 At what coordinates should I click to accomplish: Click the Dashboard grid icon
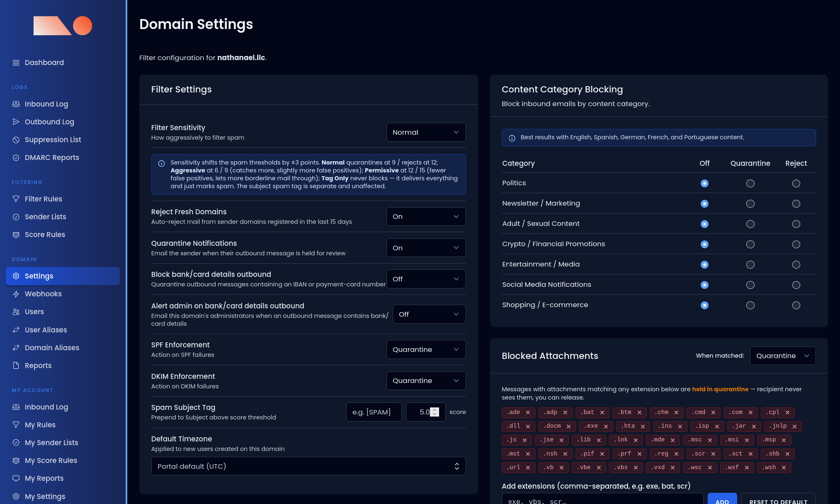(x=16, y=63)
